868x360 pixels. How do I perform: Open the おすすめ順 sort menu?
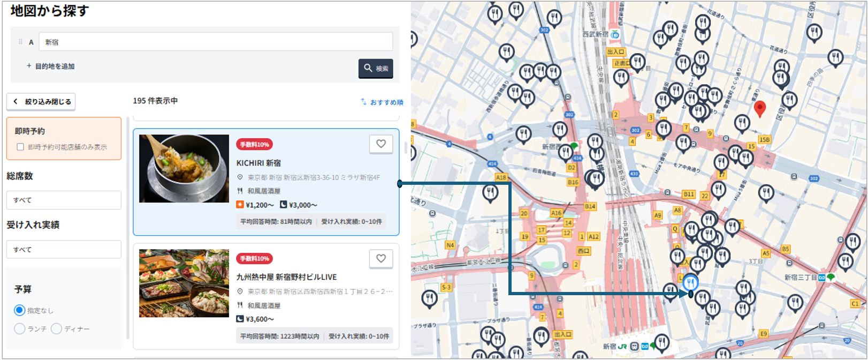coord(382,102)
